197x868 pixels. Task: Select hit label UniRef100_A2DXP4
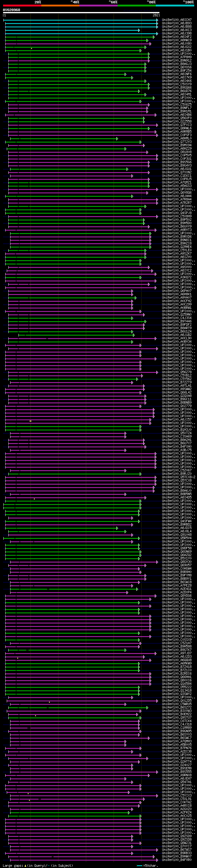[x=177, y=592]
